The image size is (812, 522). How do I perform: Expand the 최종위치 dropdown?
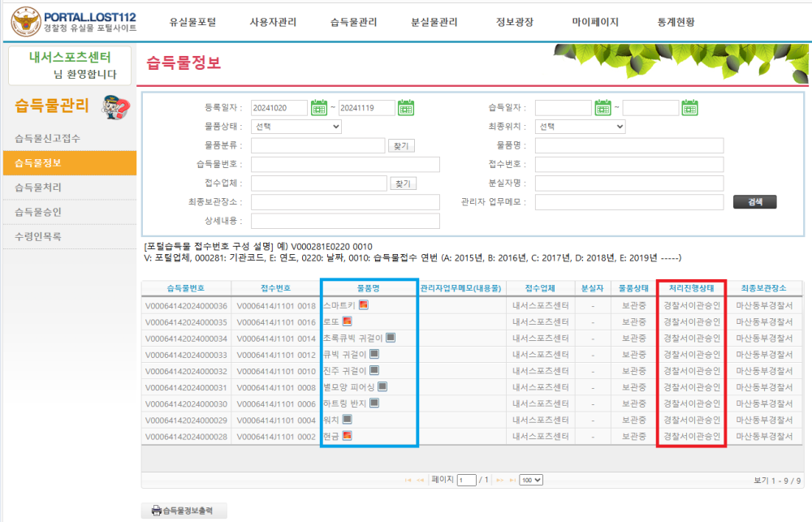pyautogui.click(x=580, y=127)
